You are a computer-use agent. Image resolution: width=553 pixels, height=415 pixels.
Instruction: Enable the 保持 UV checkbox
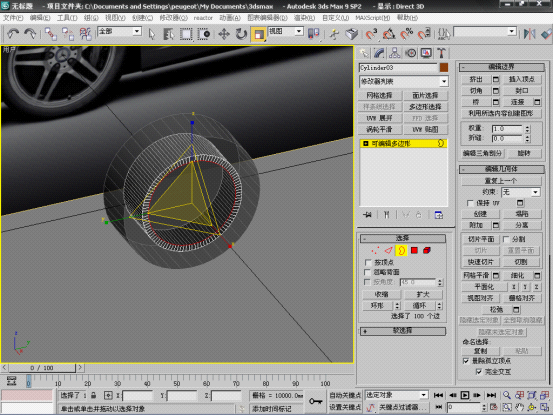470,203
